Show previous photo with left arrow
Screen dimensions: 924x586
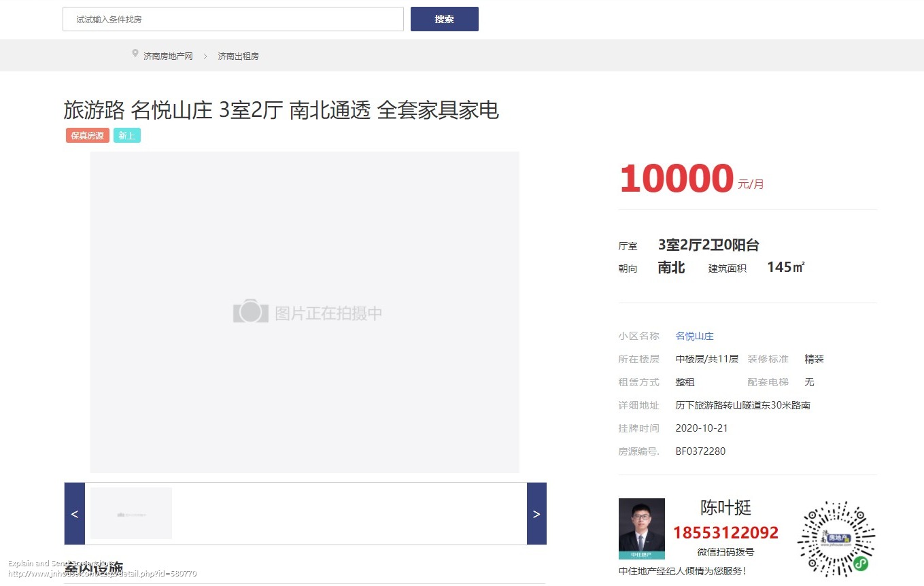point(74,514)
